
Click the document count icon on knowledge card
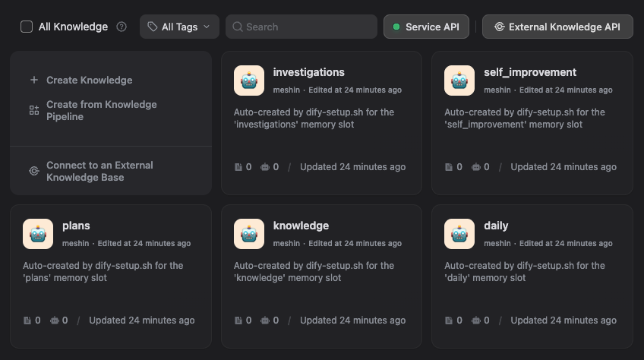click(238, 321)
